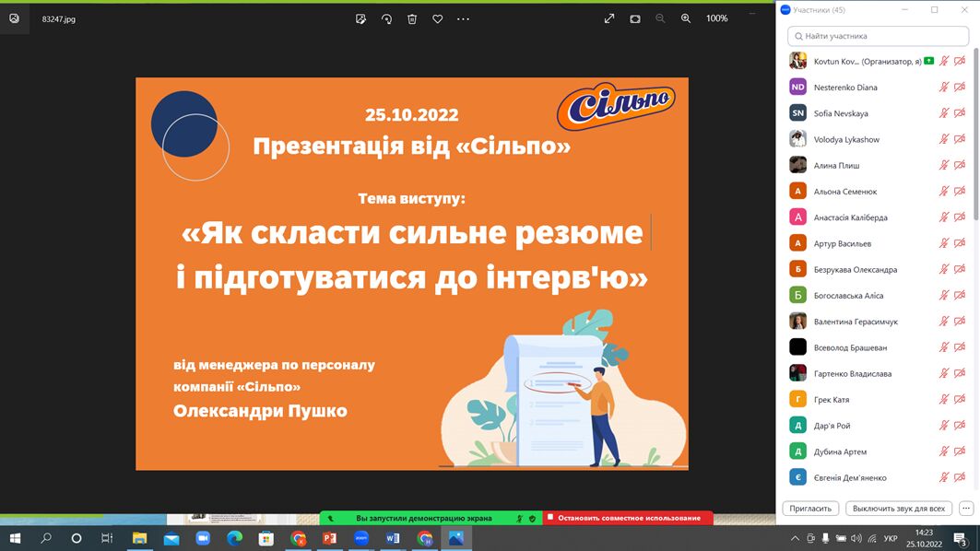This screenshot has height=551, width=980.
Task: Click the Fit to window icon
Action: coord(635,18)
